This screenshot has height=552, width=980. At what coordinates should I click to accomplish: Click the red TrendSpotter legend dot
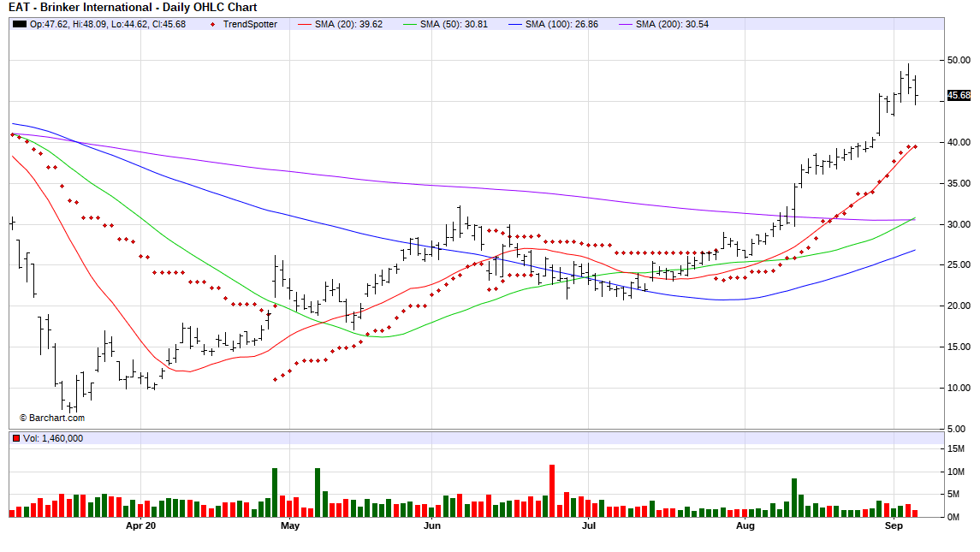(212, 25)
